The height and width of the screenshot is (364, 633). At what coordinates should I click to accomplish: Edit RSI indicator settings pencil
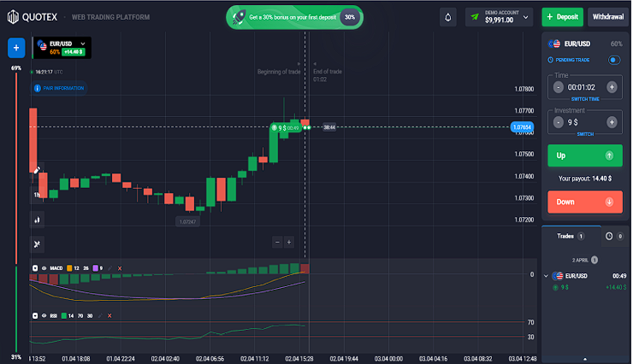click(x=100, y=315)
